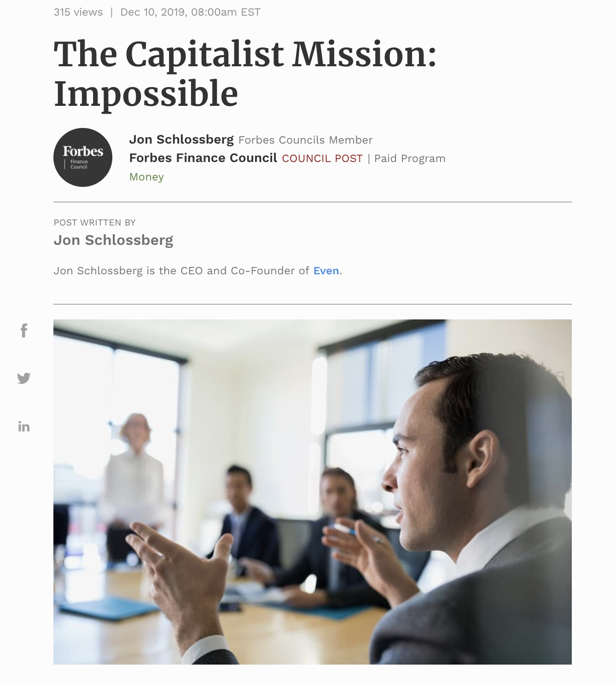The image size is (616, 683).
Task: Share the article on LinkedIn
Action: 24,427
